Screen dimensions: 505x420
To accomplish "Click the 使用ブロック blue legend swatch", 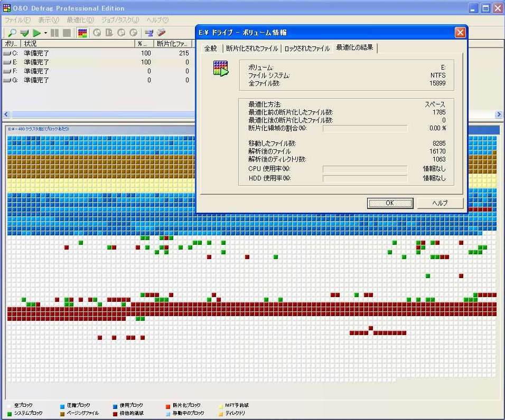I will point(115,406).
